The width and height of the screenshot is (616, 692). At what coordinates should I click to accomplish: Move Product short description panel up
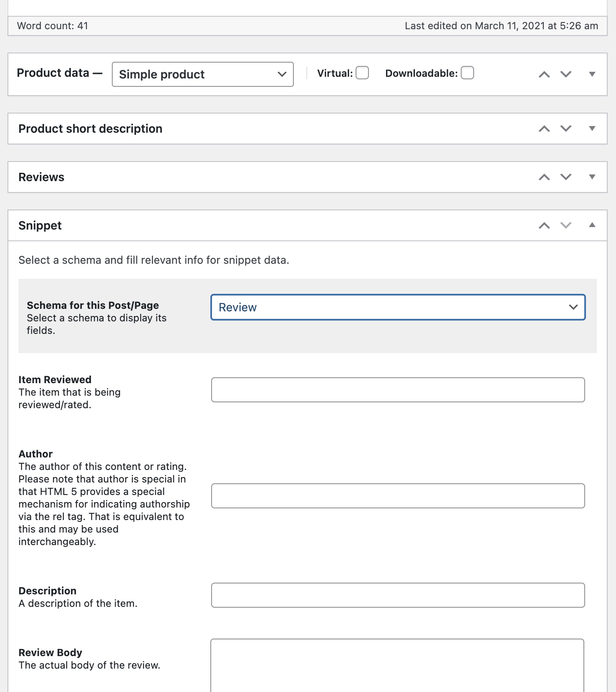coord(544,129)
